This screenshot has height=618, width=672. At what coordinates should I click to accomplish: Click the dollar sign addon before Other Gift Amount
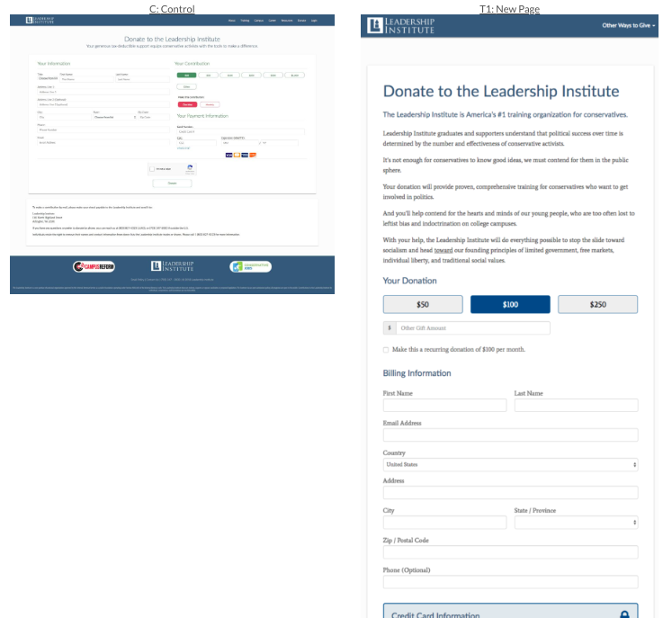click(x=390, y=328)
